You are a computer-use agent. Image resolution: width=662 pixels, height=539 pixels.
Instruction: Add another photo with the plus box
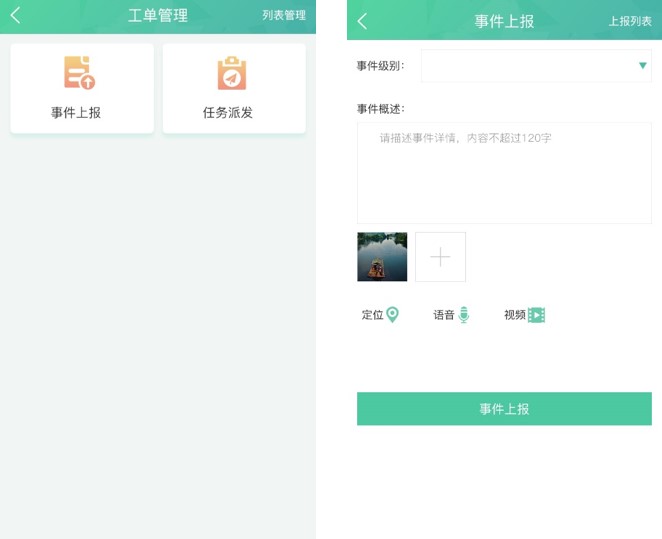[440, 257]
